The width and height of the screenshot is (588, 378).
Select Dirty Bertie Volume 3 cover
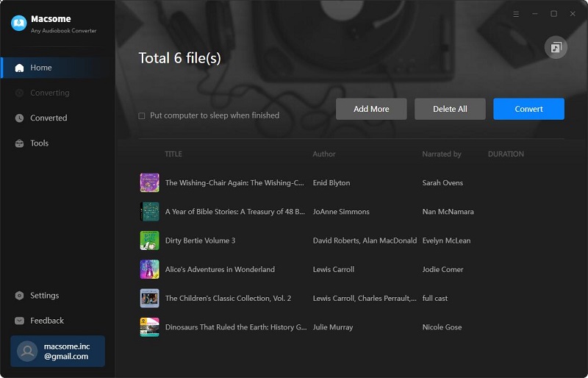(x=150, y=240)
